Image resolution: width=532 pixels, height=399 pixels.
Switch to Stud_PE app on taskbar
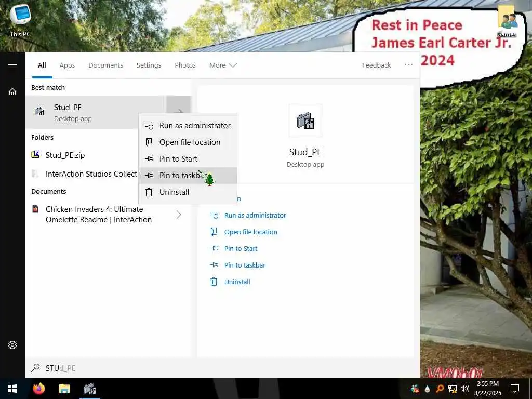(90, 389)
